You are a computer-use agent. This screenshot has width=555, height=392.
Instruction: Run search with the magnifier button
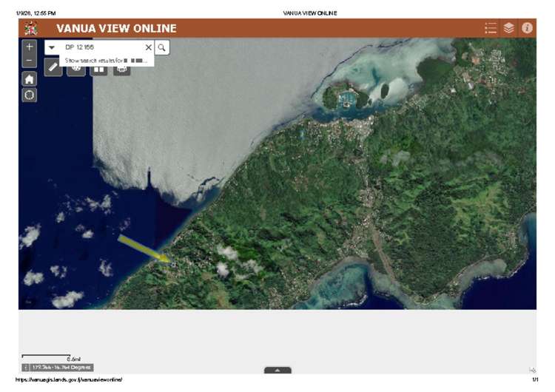tap(162, 47)
